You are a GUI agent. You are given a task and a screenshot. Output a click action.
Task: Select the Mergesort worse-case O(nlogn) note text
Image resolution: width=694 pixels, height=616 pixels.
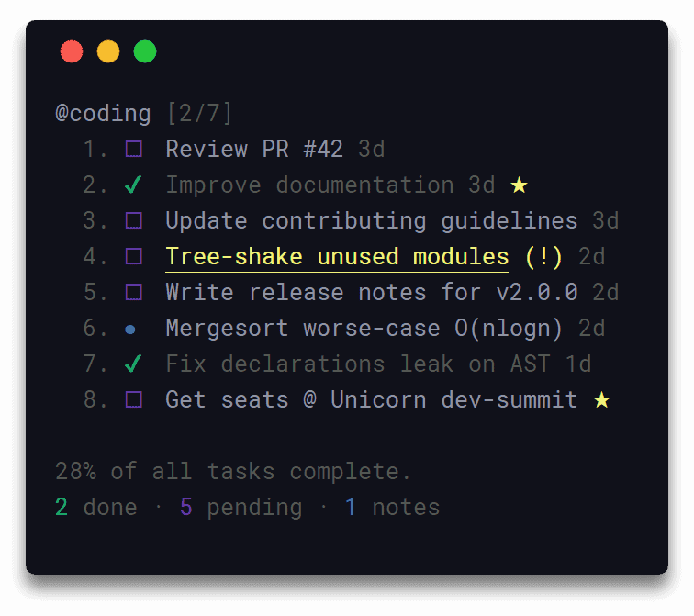pos(364,329)
